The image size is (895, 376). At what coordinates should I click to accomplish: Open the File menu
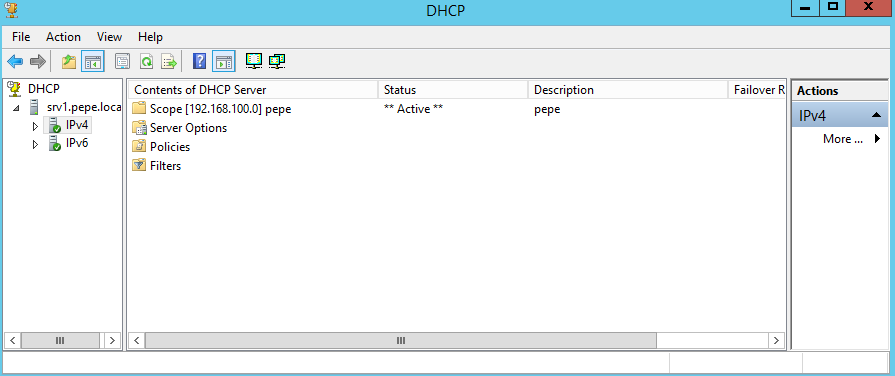21,37
